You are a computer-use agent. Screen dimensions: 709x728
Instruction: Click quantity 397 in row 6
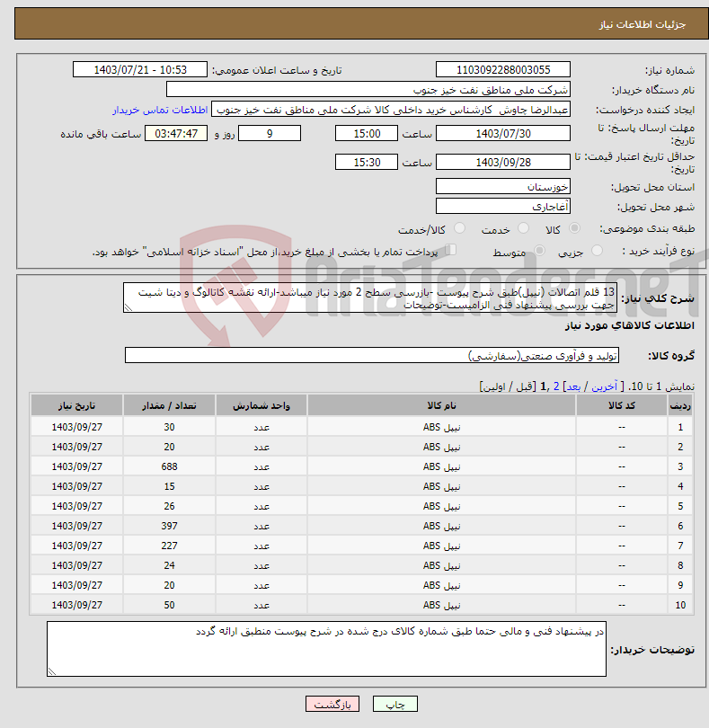click(x=169, y=526)
